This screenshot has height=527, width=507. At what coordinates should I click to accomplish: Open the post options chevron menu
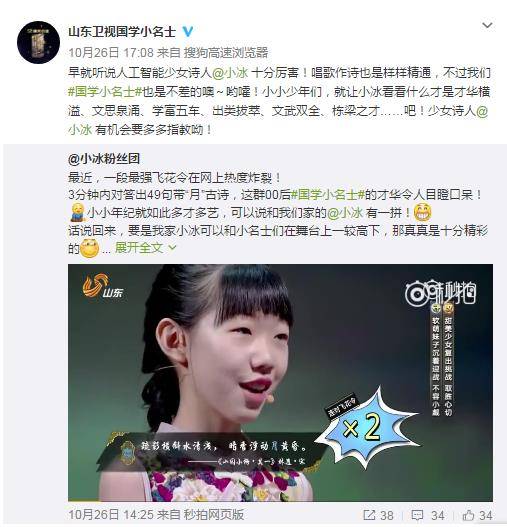[487, 25]
